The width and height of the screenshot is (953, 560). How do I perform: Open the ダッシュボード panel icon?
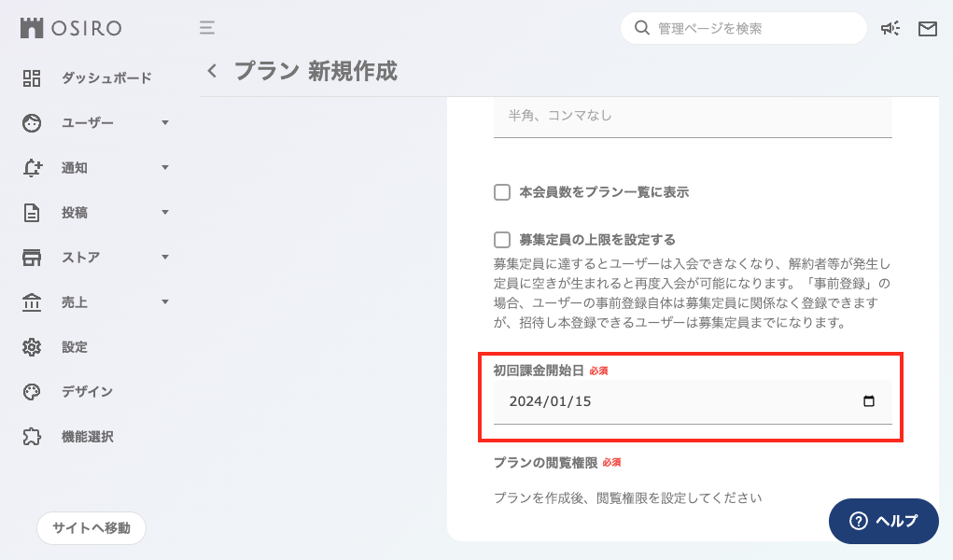pyautogui.click(x=32, y=77)
